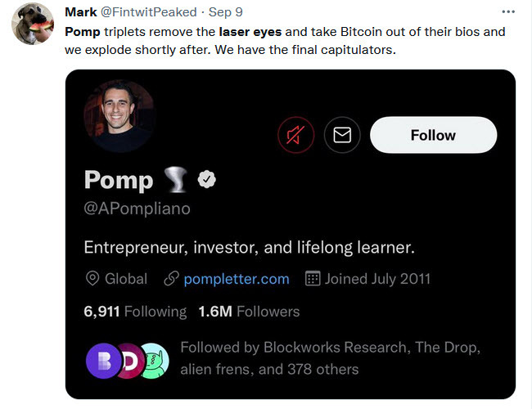Click the tornado emoji beside Pomp
The image size is (532, 409).
(176, 180)
